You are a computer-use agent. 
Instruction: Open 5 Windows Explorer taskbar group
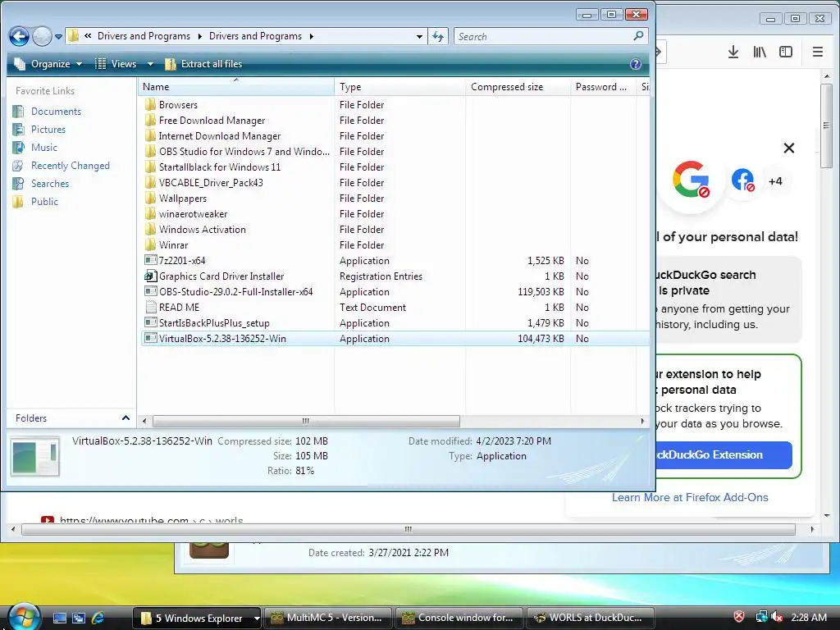tap(197, 618)
